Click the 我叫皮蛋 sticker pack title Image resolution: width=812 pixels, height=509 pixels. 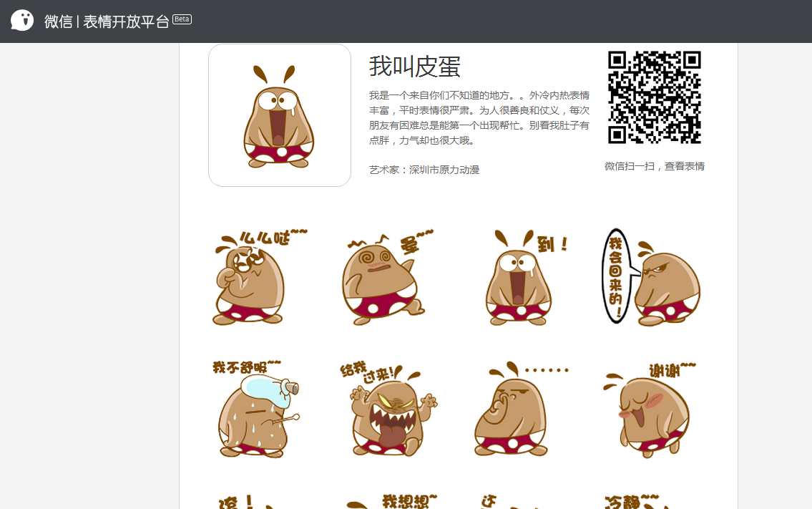(415, 67)
